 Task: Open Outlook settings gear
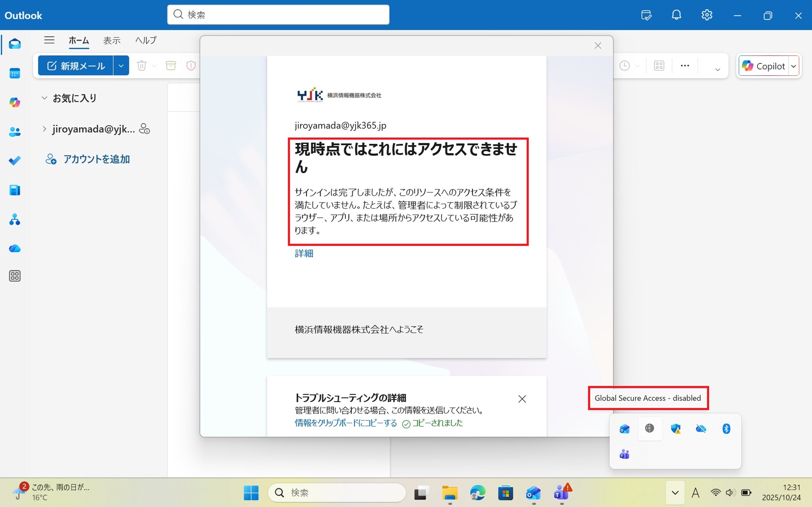[x=707, y=15]
